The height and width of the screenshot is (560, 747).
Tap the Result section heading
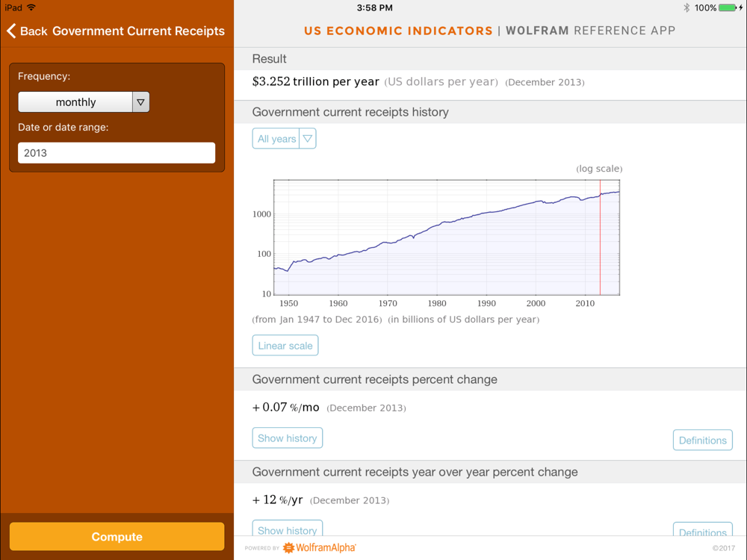pyautogui.click(x=269, y=59)
